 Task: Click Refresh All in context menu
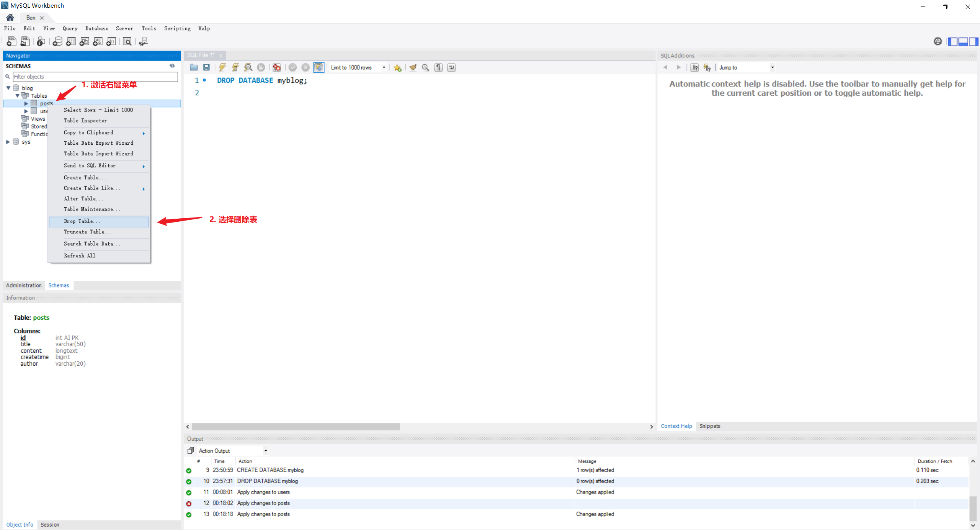(x=99, y=255)
